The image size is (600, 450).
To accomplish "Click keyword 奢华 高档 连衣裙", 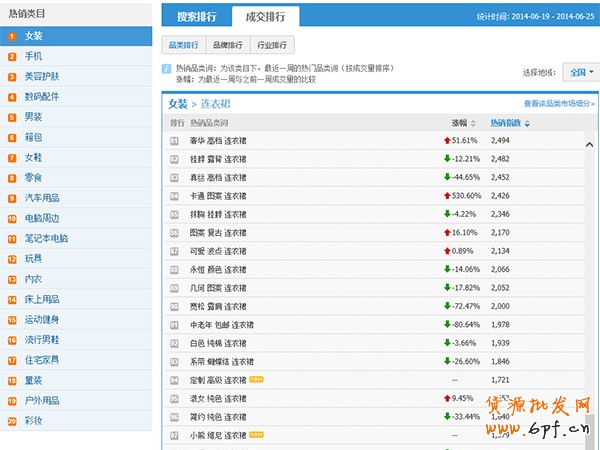I will [218, 141].
